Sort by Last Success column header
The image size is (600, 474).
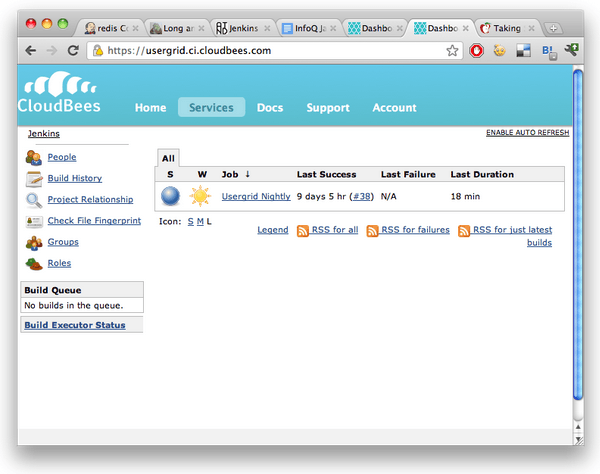pos(326,174)
